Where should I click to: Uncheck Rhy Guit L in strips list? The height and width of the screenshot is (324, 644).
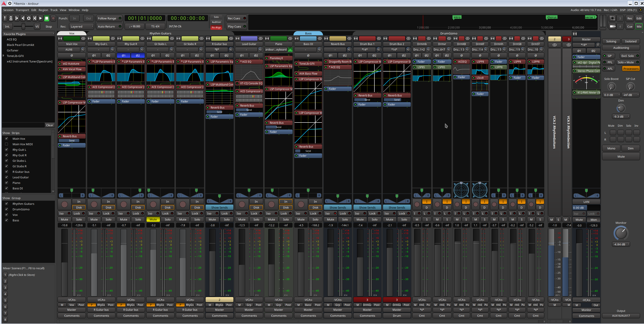[7, 149]
